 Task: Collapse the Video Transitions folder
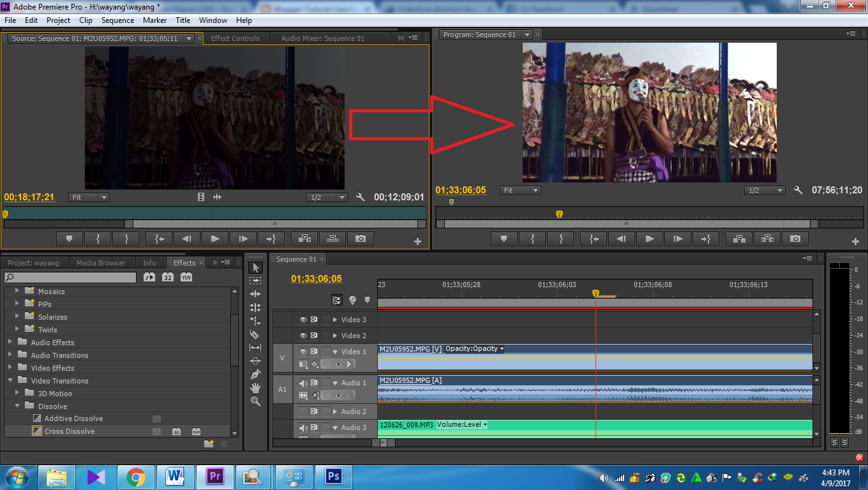pyautogui.click(x=10, y=381)
